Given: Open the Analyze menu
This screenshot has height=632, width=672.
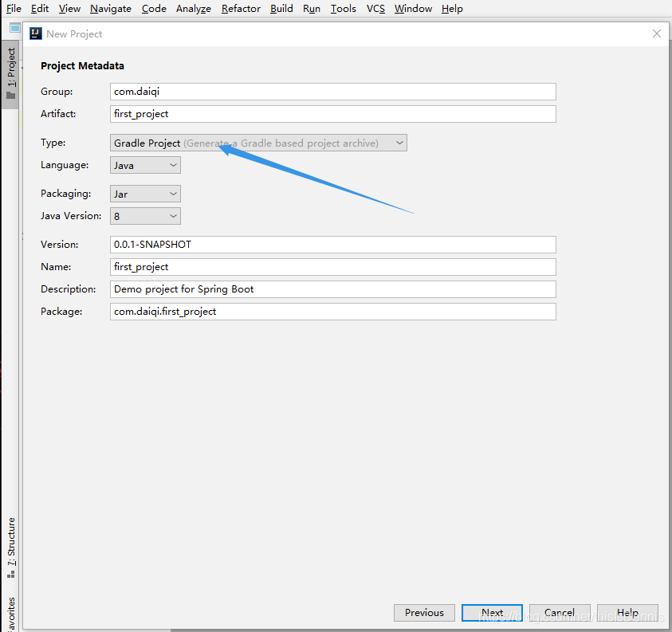Looking at the screenshot, I should [193, 9].
